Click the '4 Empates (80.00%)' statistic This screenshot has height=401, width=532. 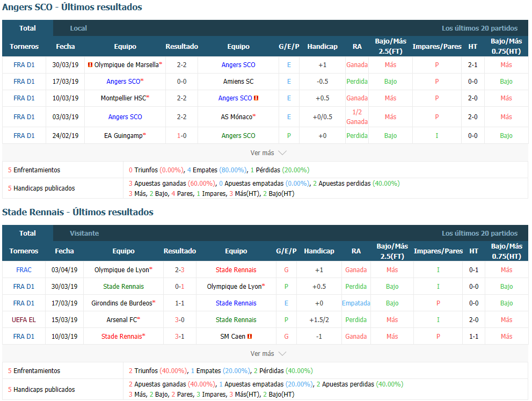coord(217,170)
